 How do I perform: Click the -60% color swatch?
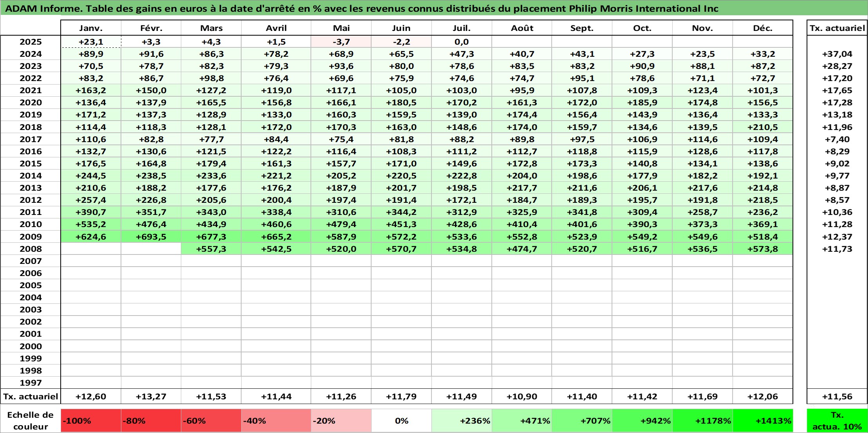point(211,420)
